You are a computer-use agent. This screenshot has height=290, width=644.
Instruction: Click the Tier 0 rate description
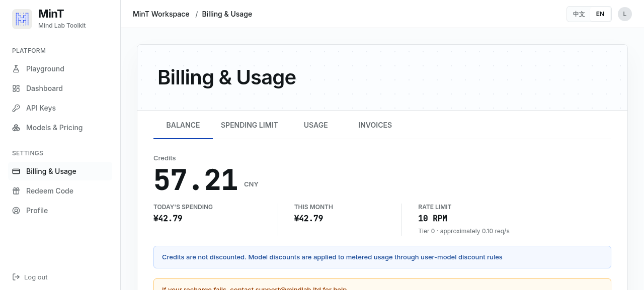(x=464, y=231)
